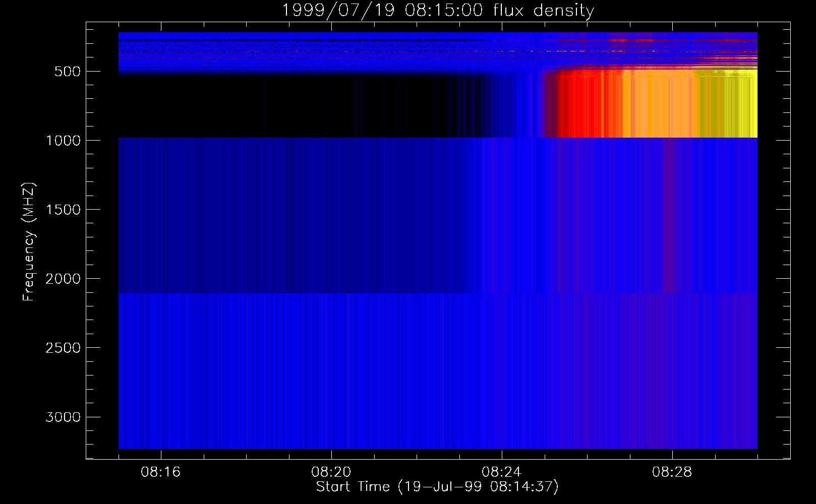Click the 1000 frequency tick label

click(63, 141)
